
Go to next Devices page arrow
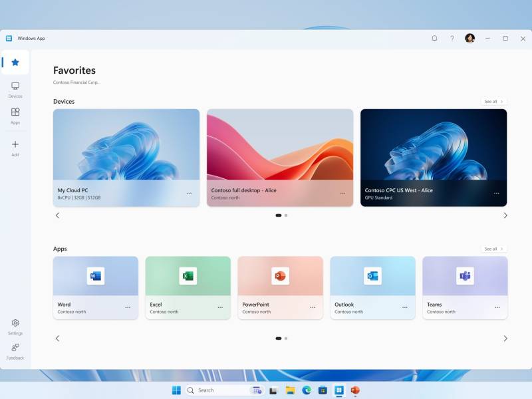click(x=505, y=215)
